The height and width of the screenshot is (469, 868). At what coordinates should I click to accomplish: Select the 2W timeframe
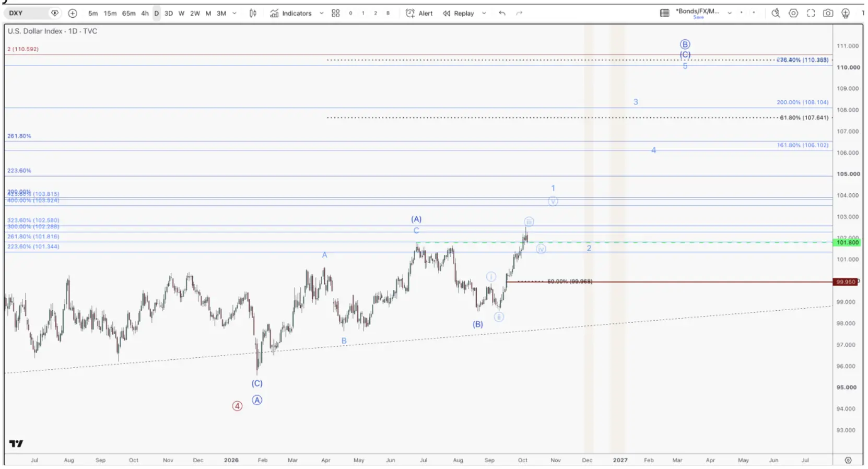[x=195, y=14]
